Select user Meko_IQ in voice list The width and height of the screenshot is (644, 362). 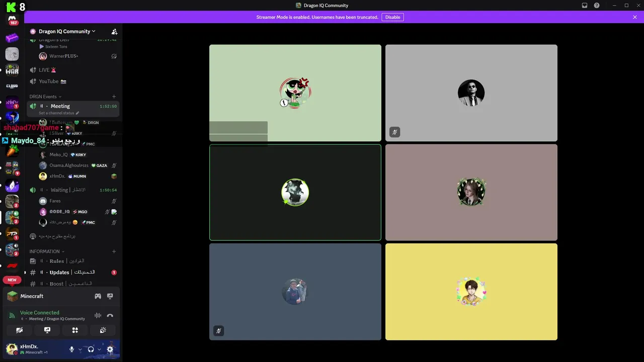coord(78,155)
